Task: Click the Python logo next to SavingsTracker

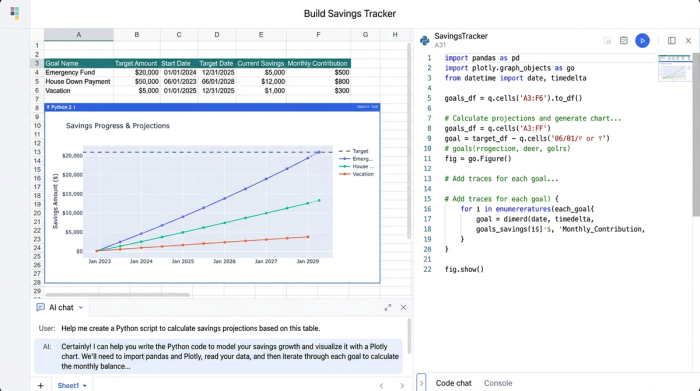Action: click(425, 41)
